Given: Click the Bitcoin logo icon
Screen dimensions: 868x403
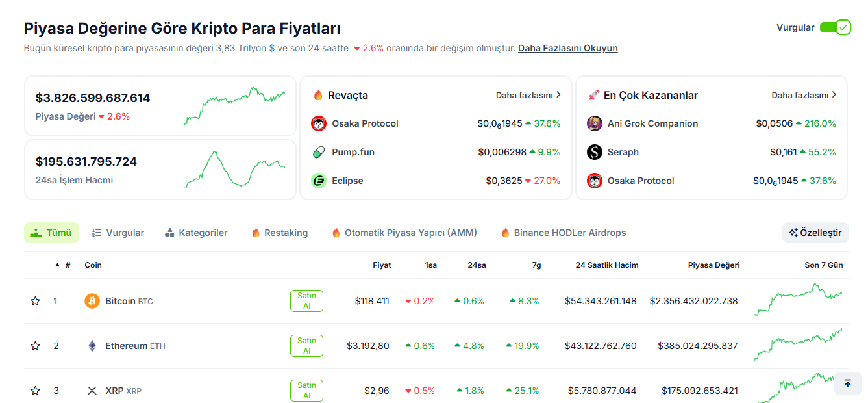Looking at the screenshot, I should pyautogui.click(x=92, y=301).
